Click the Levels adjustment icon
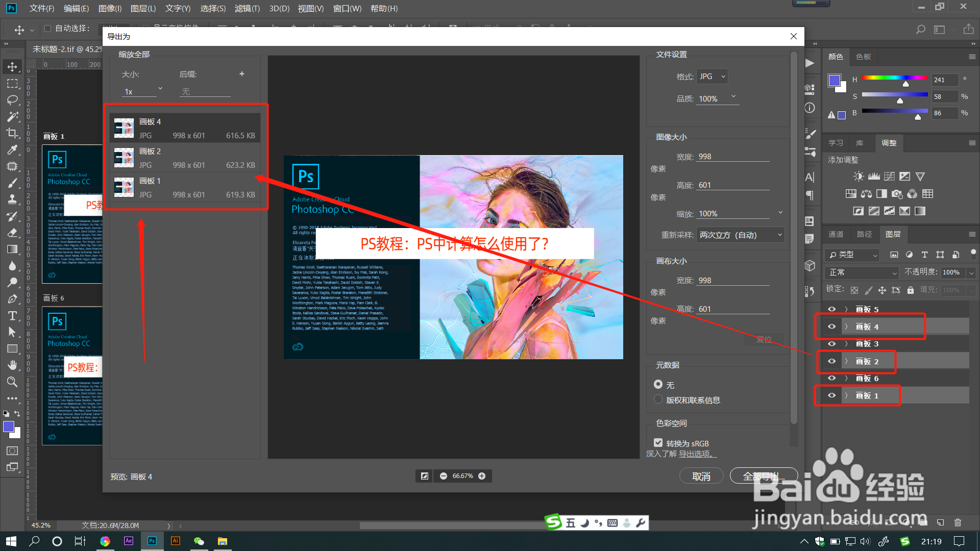 coord(874,177)
